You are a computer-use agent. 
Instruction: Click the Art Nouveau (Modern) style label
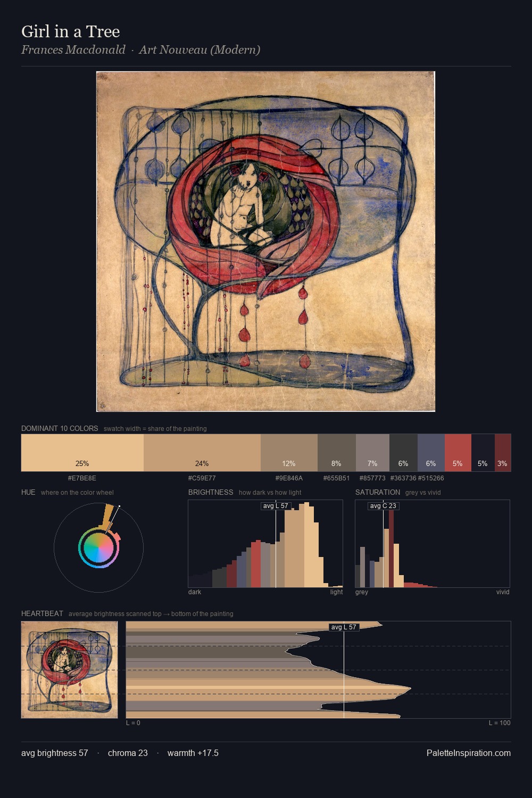coord(199,50)
